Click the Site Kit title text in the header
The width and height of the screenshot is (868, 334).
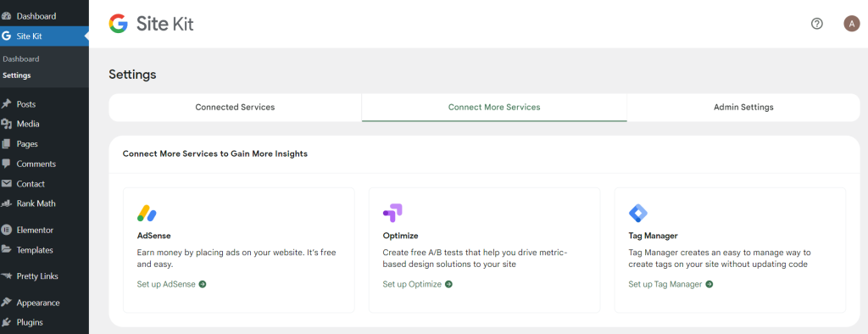pyautogui.click(x=165, y=24)
